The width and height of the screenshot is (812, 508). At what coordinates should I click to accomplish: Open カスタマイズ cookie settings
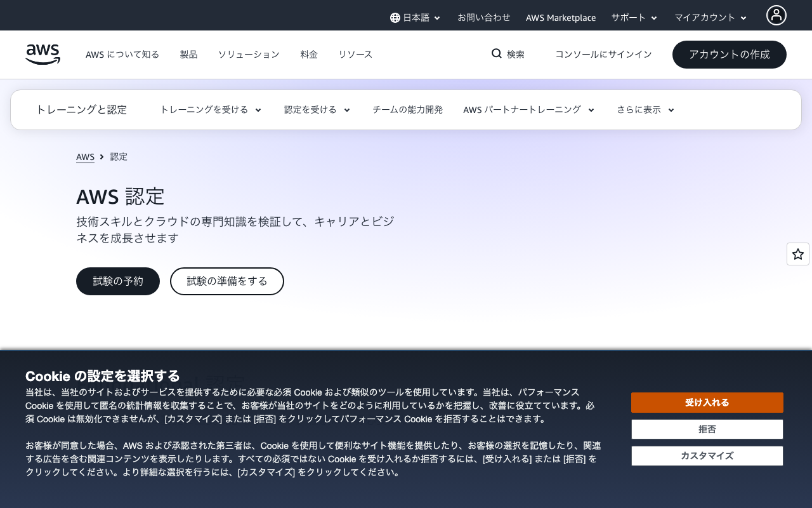coord(707,455)
